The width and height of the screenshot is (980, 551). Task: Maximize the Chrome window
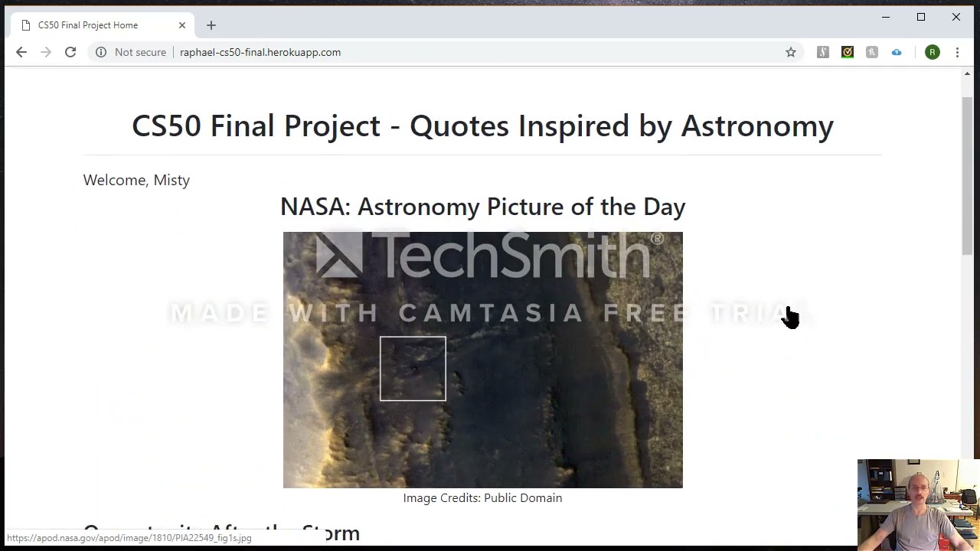coord(921,17)
